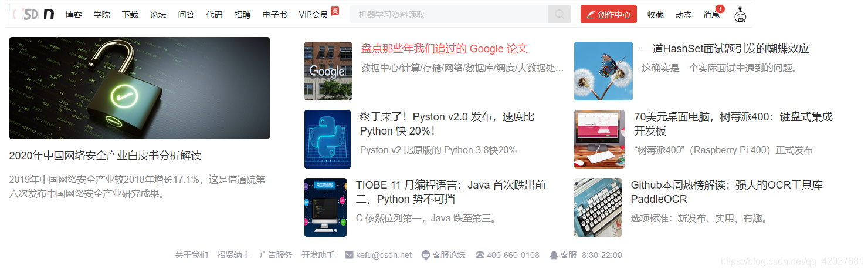Open the padlock cybersecurity featured image
Screen dimensions: 868x272
pos(140,88)
